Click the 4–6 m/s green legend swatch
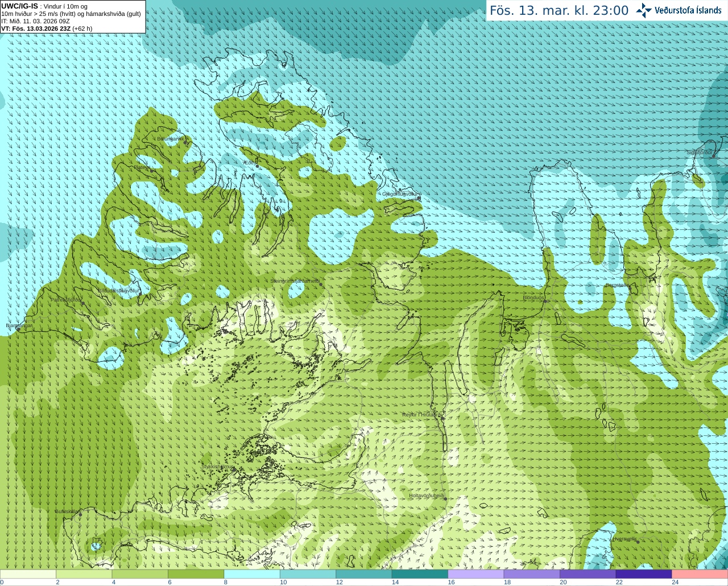The height and width of the screenshot is (586, 728). (140, 574)
